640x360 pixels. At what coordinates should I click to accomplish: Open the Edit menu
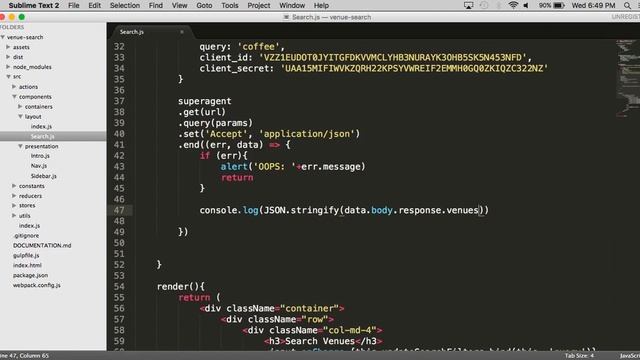tap(94, 5)
